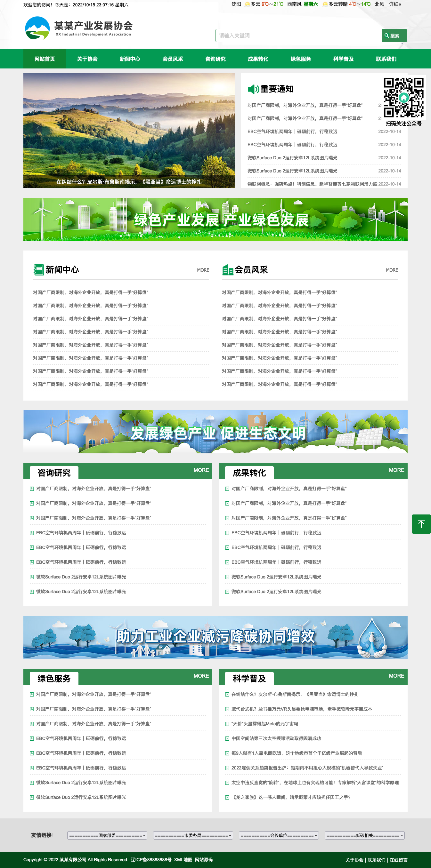Click the footer 关于协会 link
Image resolution: width=431 pixels, height=868 pixels.
click(x=354, y=860)
